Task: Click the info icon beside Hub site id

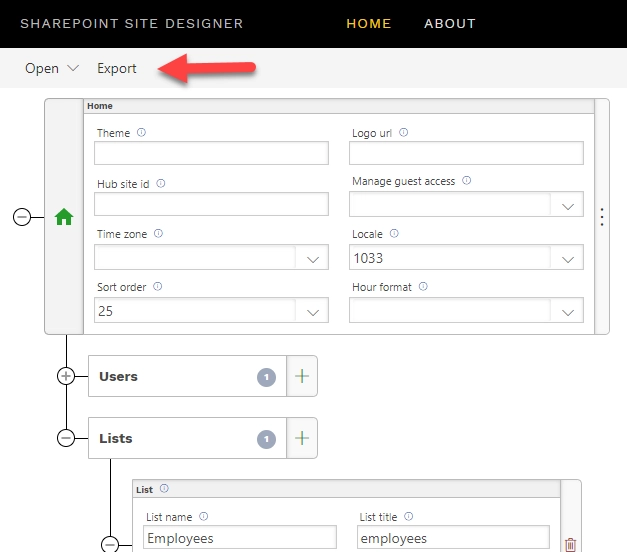Action: point(161,183)
